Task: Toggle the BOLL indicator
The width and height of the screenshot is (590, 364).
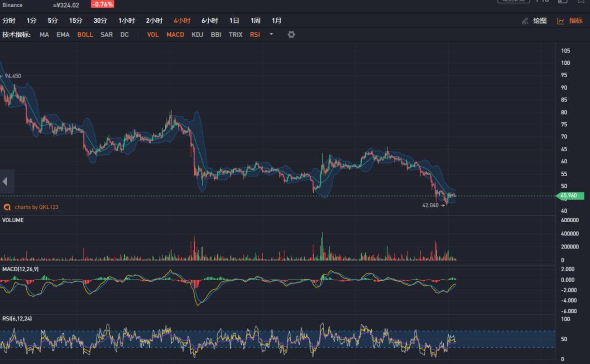Action: 85,34
